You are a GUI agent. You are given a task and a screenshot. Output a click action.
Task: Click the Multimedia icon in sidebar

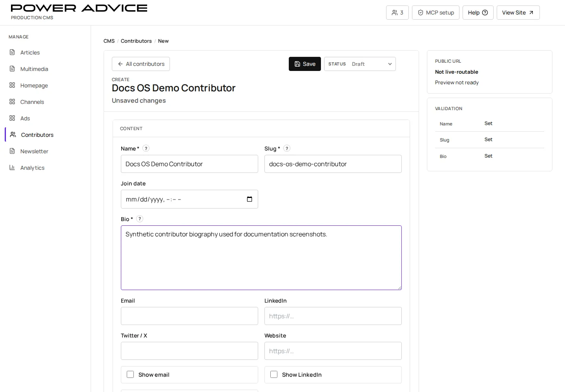(x=12, y=69)
